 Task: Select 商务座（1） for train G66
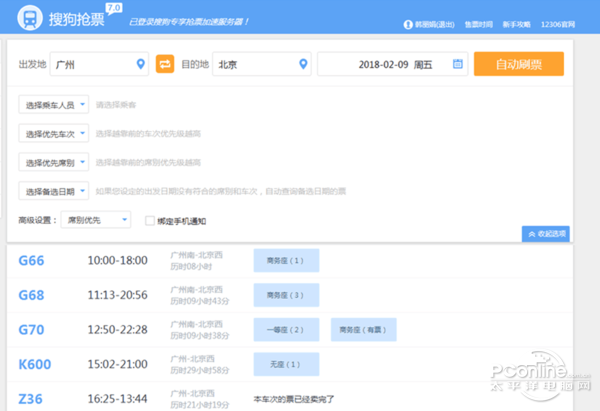tap(286, 261)
